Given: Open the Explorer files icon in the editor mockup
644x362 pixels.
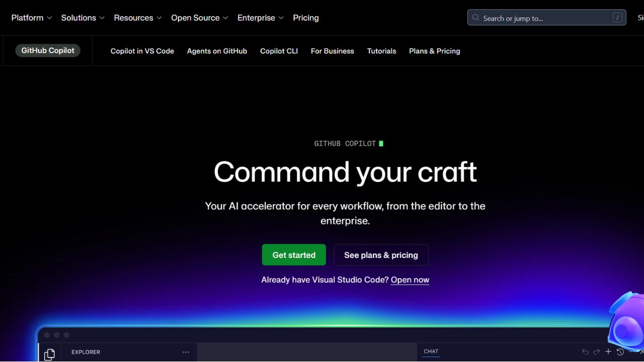Looking at the screenshot, I should 49,354.
